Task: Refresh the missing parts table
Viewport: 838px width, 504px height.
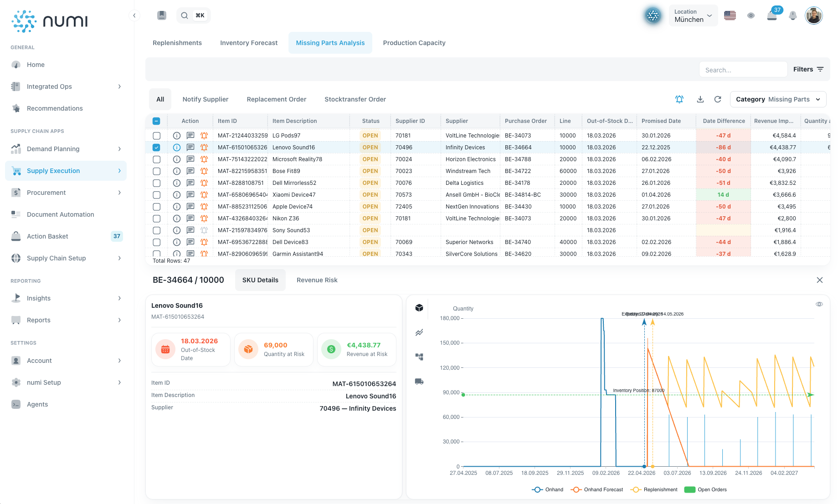Action: [718, 99]
